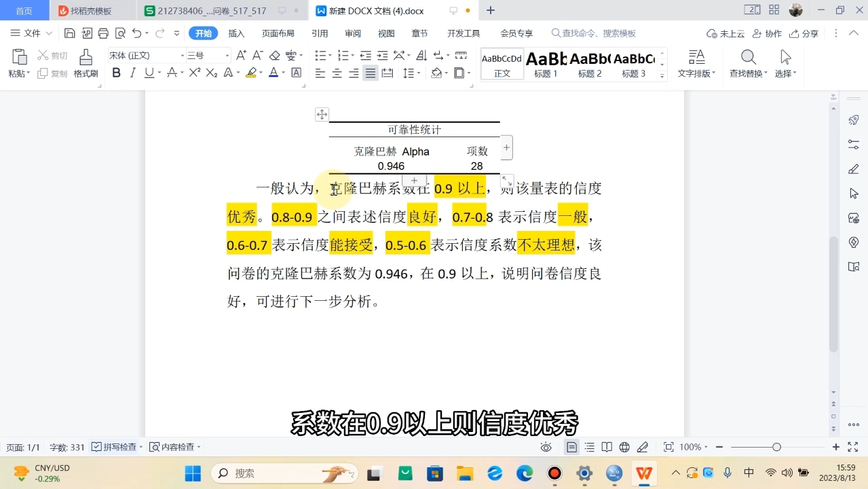Select the 正文 style in the styles gallery

tap(502, 65)
